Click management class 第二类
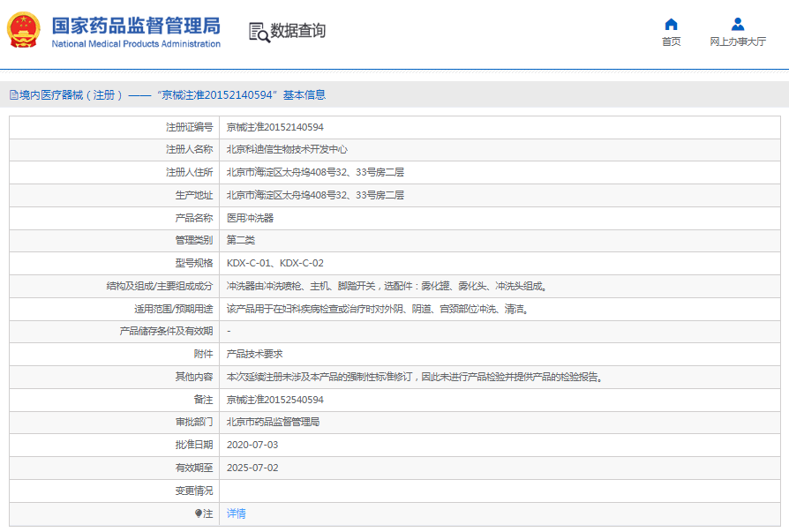789x532 pixels. click(x=241, y=240)
